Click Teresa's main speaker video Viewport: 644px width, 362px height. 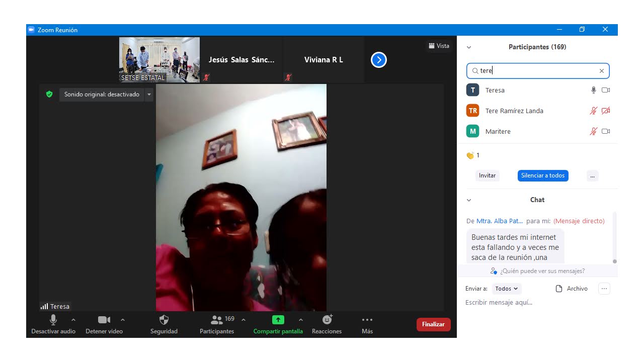pyautogui.click(x=241, y=198)
